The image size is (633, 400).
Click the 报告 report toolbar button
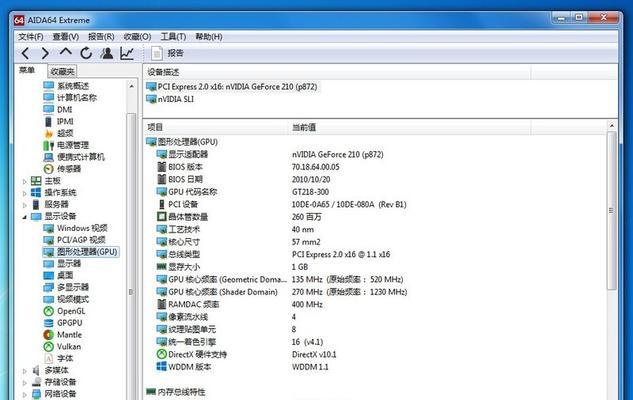pos(168,53)
